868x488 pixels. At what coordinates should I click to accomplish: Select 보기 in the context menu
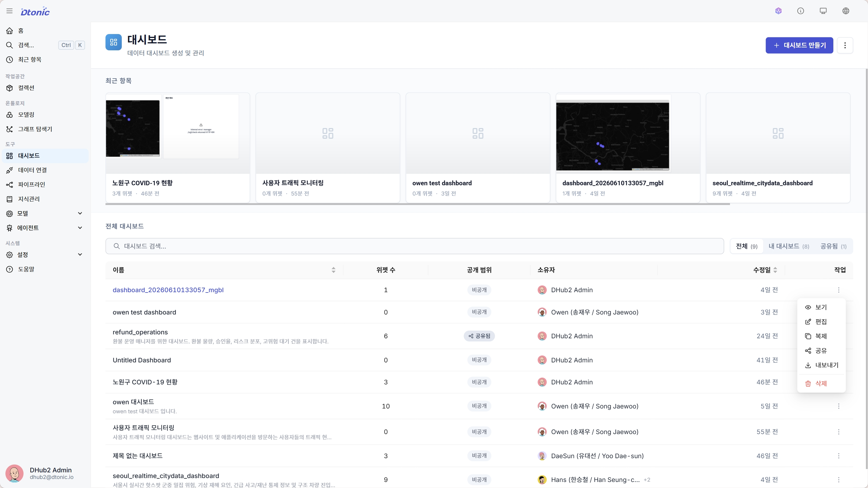click(x=821, y=308)
